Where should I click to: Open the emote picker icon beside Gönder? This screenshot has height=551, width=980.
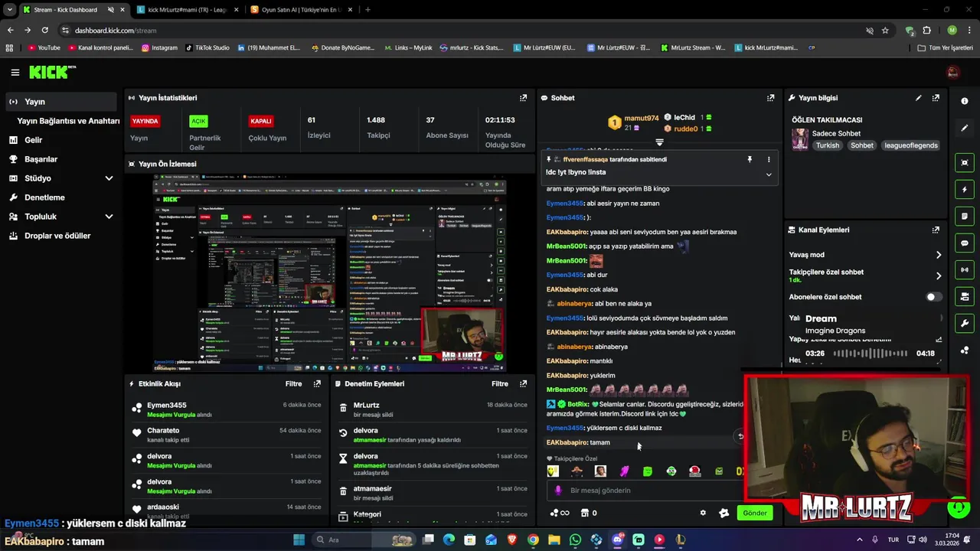(x=724, y=513)
